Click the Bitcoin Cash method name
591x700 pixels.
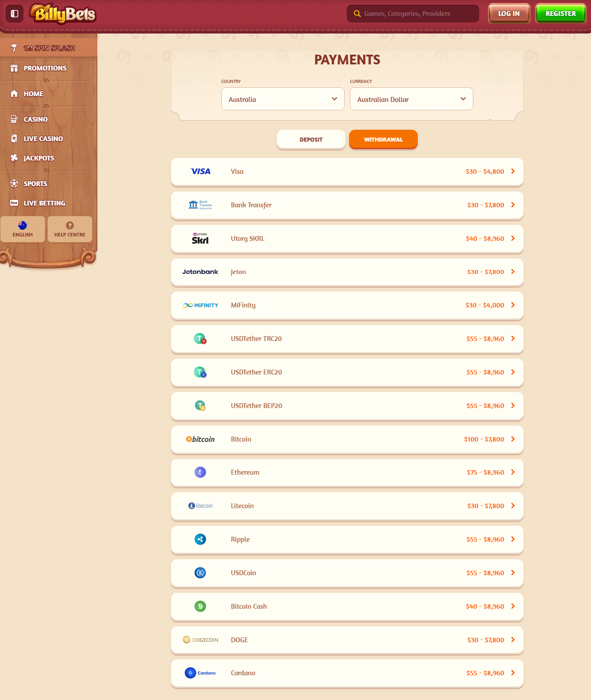click(x=249, y=606)
